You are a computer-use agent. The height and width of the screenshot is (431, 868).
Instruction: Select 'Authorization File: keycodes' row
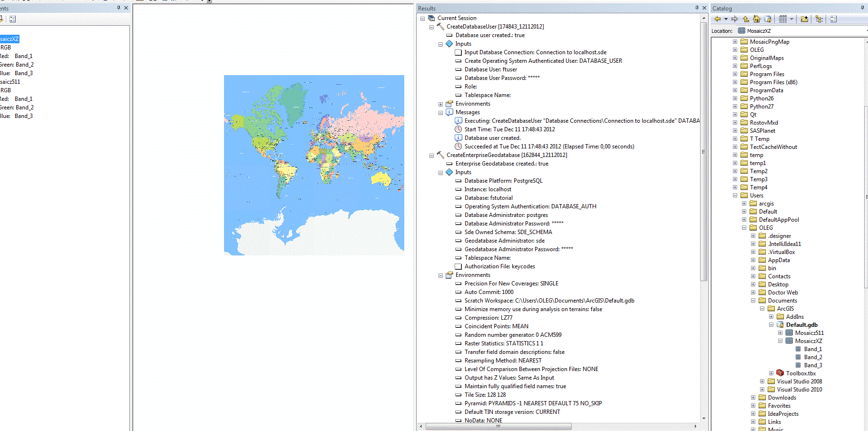[x=500, y=266]
